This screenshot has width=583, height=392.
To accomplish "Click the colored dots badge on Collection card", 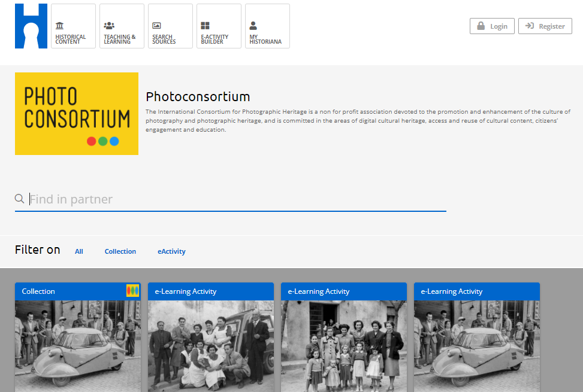I will (133, 290).
